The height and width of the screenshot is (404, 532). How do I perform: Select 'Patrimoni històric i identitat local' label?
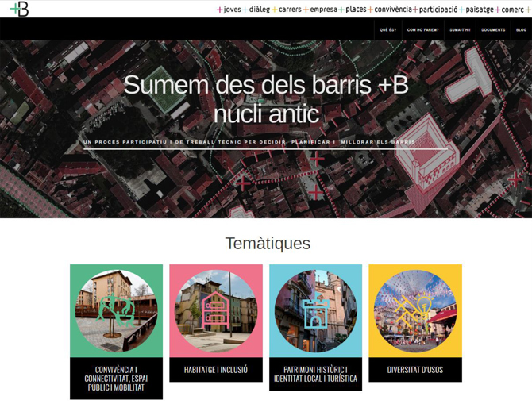pos(315,374)
